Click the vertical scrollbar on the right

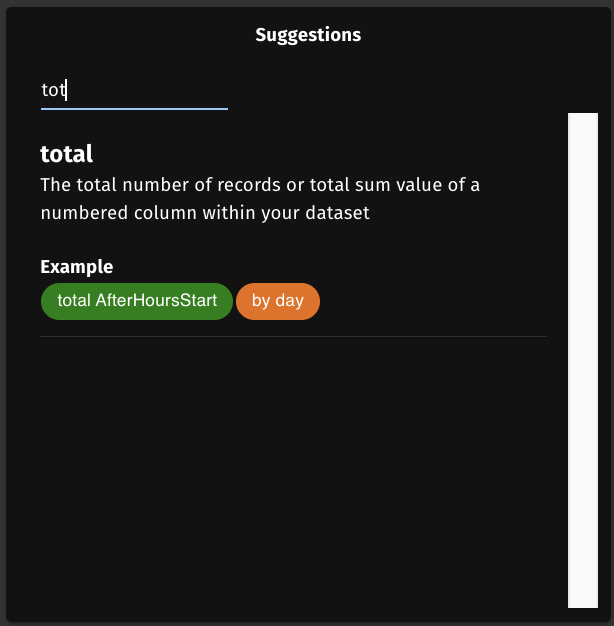582,360
